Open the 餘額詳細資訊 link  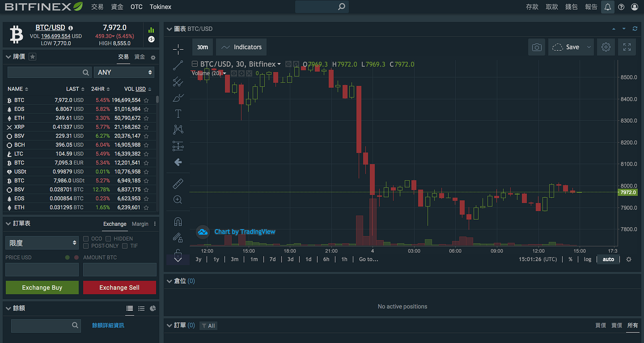[x=108, y=326]
